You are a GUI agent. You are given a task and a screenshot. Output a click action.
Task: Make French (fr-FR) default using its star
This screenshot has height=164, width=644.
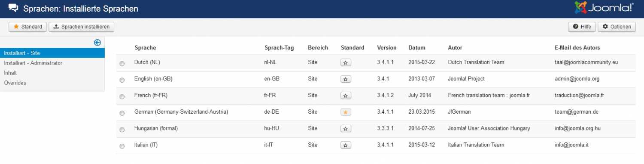(346, 95)
